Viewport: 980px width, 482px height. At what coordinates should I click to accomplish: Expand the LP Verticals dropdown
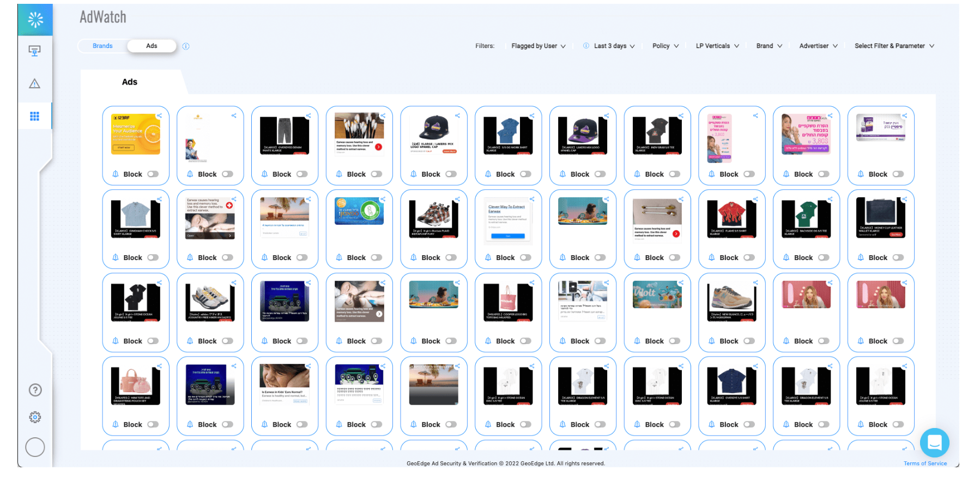click(717, 46)
